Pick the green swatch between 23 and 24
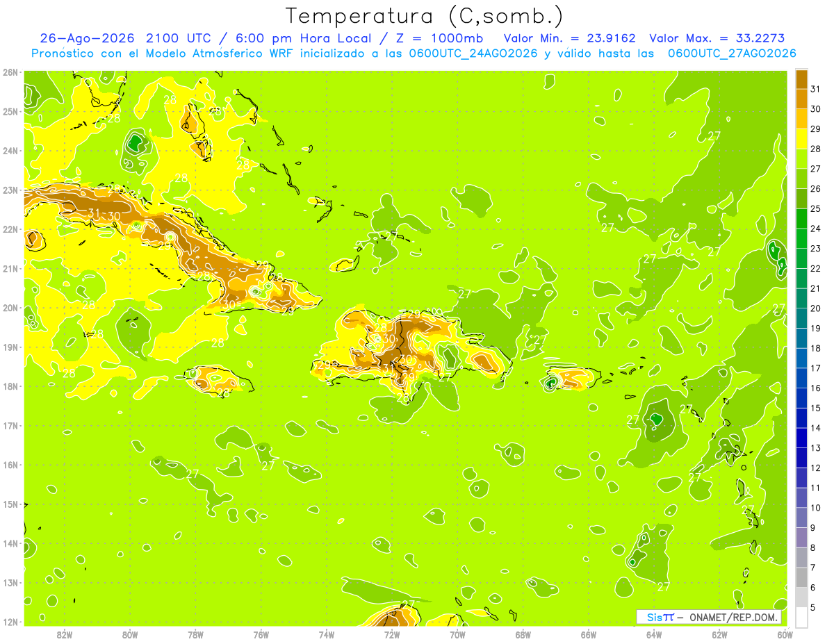 tap(801, 238)
